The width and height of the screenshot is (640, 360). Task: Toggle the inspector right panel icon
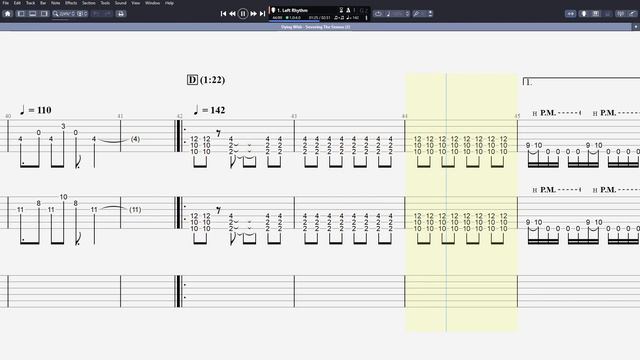point(44,13)
